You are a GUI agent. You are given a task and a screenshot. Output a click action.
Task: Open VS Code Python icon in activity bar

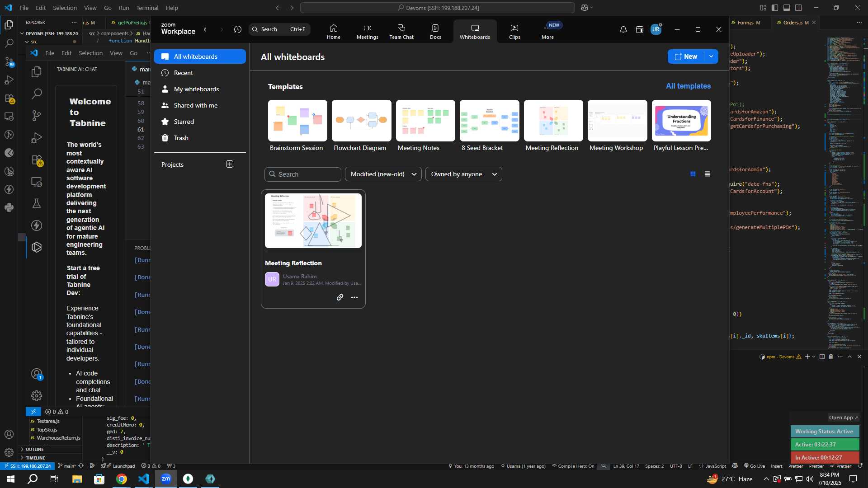pos(9,207)
